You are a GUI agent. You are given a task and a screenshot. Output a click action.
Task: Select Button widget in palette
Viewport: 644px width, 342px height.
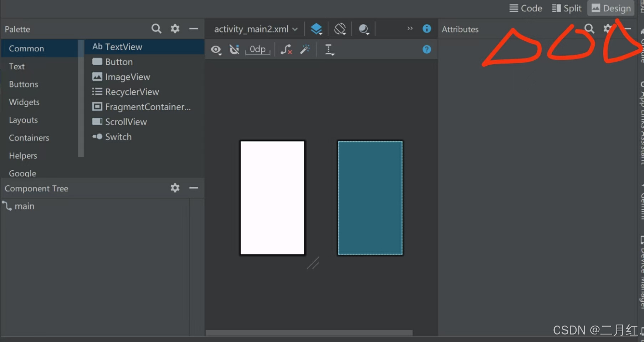click(119, 62)
